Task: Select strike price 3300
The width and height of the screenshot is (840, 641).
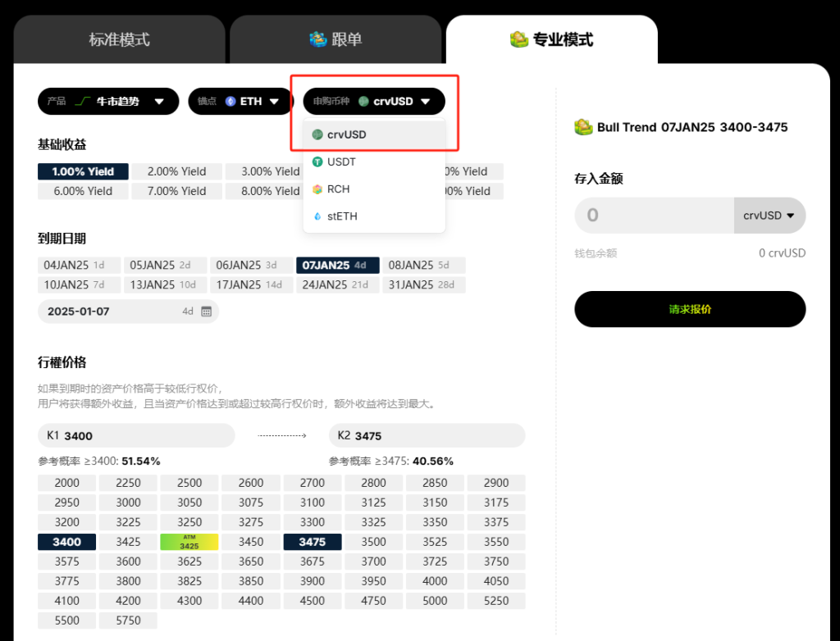Action: coord(313,522)
